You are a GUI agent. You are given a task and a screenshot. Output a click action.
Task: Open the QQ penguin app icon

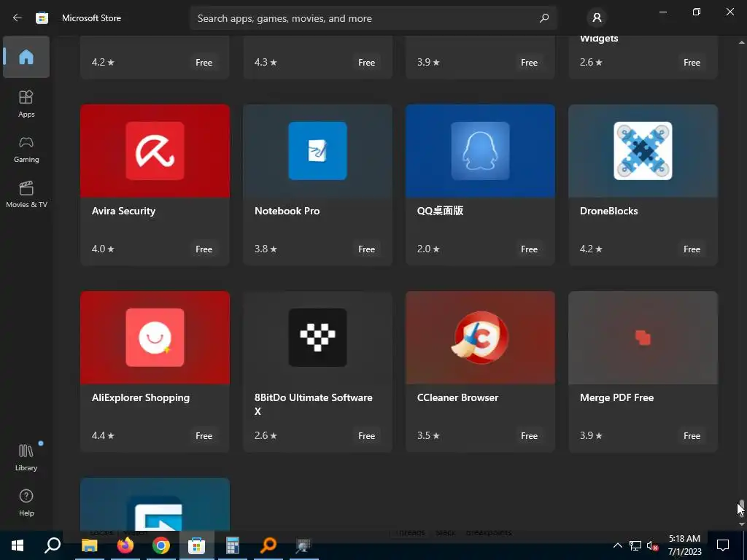click(x=480, y=150)
